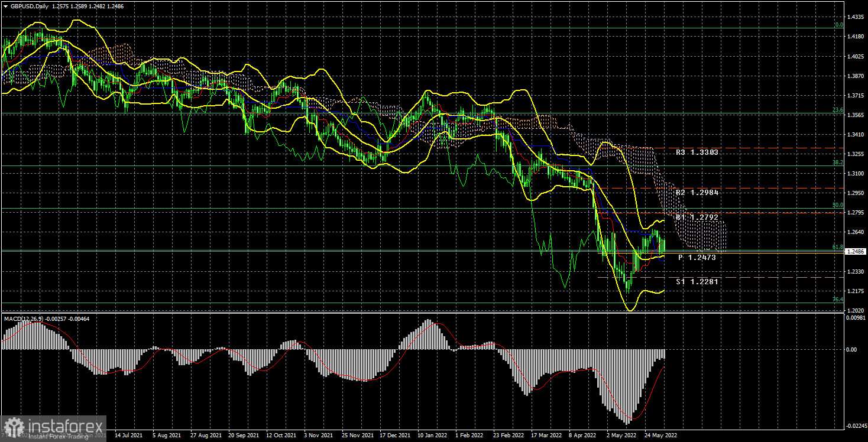The width and height of the screenshot is (868, 442).
Task: Click the 38.2 Fibonacci level label
Action: point(838,162)
